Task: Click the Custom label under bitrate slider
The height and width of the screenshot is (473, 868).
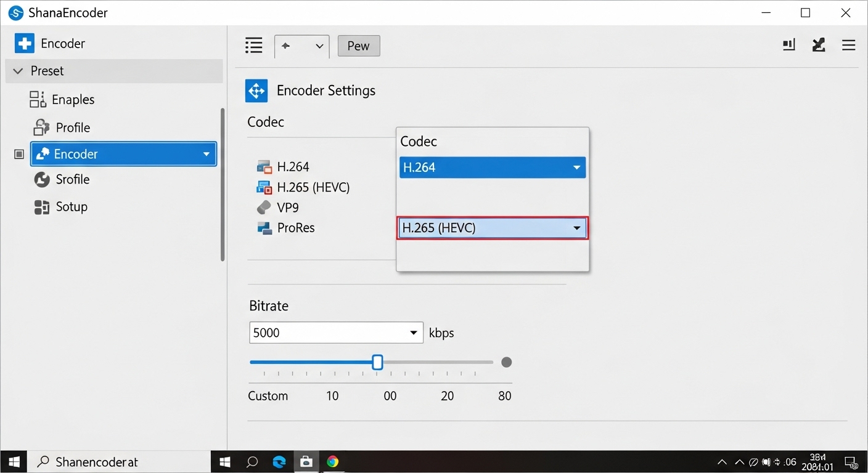Action: pos(268,396)
